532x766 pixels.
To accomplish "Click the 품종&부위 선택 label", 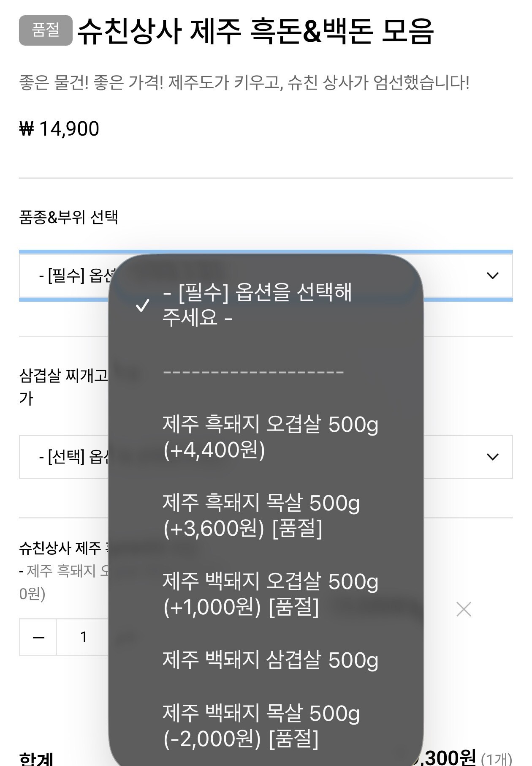I will tap(68, 217).
